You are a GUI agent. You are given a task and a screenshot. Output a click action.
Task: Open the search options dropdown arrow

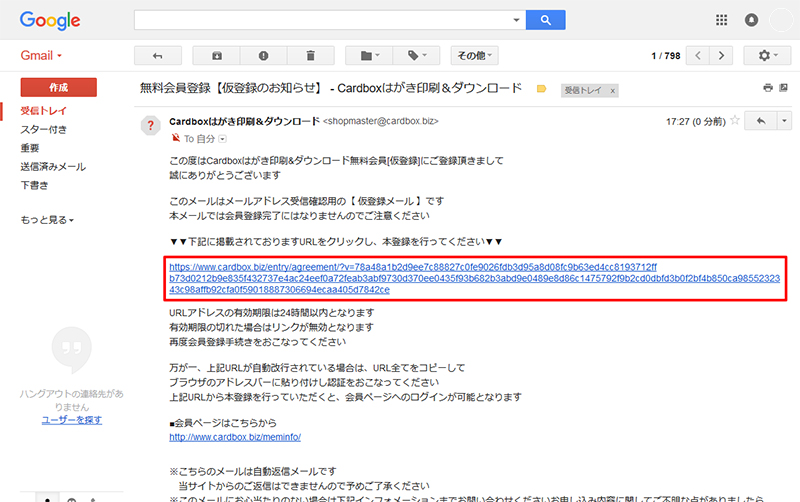[x=516, y=20]
